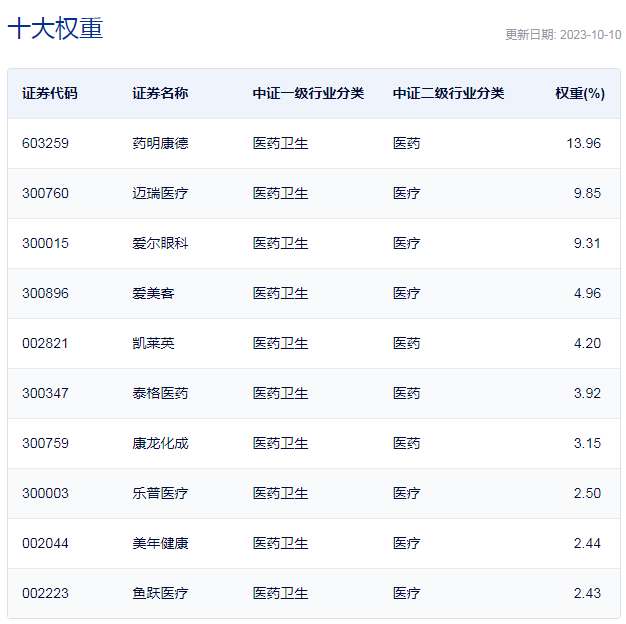Click the 美年健康 name cell
Screen dimensions: 626x624
tap(160, 543)
